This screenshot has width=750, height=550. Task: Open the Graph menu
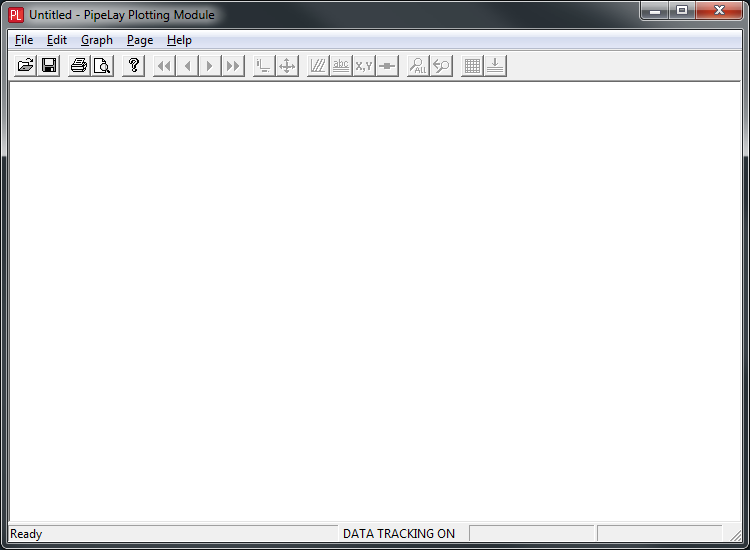(97, 40)
